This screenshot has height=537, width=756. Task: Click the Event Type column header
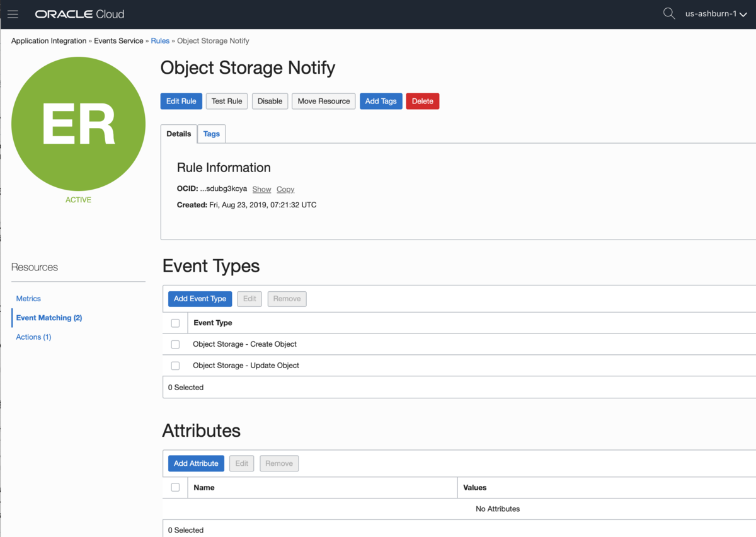click(x=213, y=323)
